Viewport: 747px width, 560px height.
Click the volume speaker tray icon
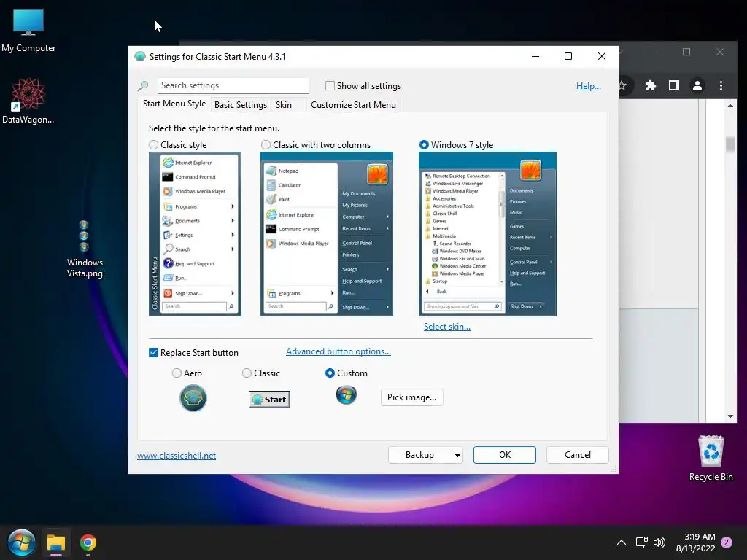click(659, 542)
